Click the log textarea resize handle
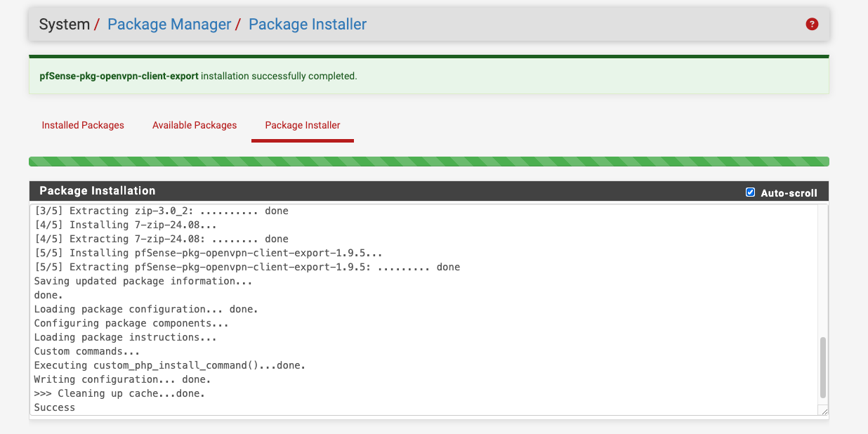 coord(823,411)
